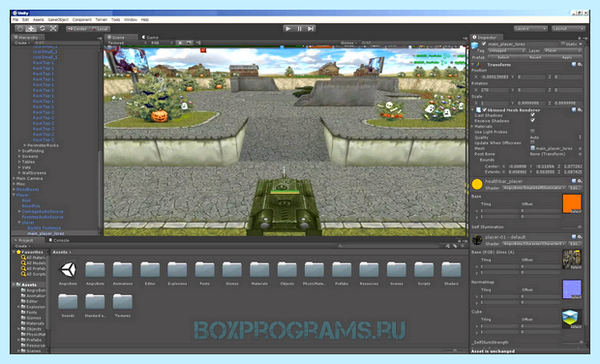This screenshot has height=364, width=600.
Task: Open the Layers dropdown in top toolbar
Action: pos(530,29)
